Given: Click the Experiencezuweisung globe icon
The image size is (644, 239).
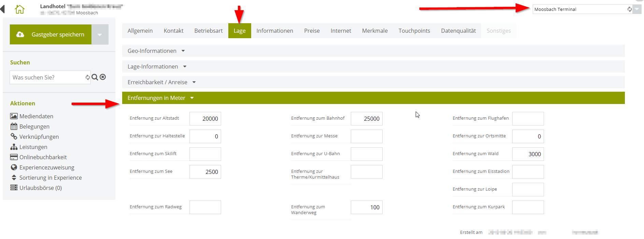Looking at the screenshot, I should 14,167.
